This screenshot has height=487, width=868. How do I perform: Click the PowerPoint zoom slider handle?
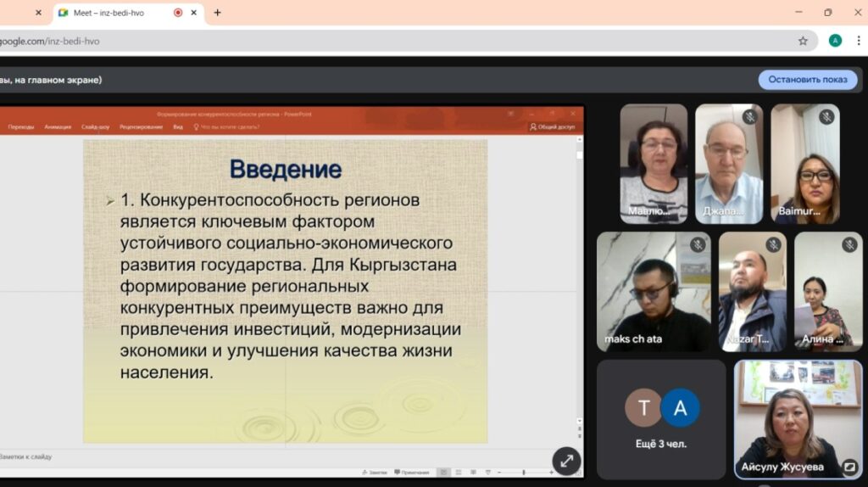click(524, 473)
